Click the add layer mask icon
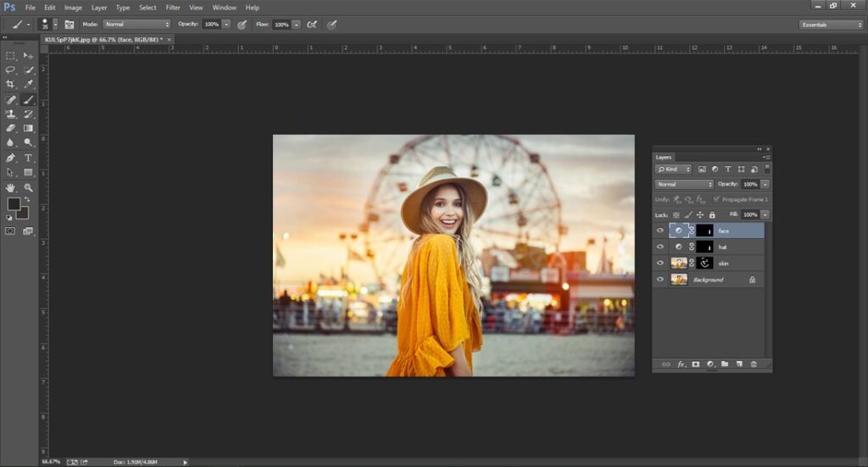The width and height of the screenshot is (868, 467). (x=696, y=364)
